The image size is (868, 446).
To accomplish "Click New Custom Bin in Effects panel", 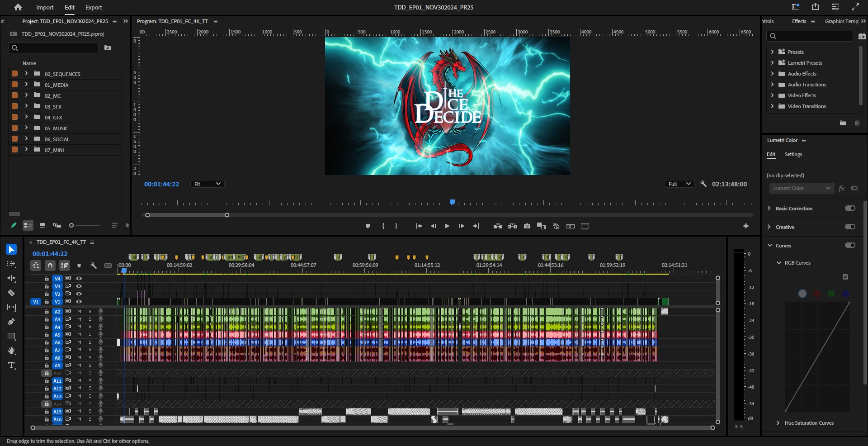I will coord(843,123).
